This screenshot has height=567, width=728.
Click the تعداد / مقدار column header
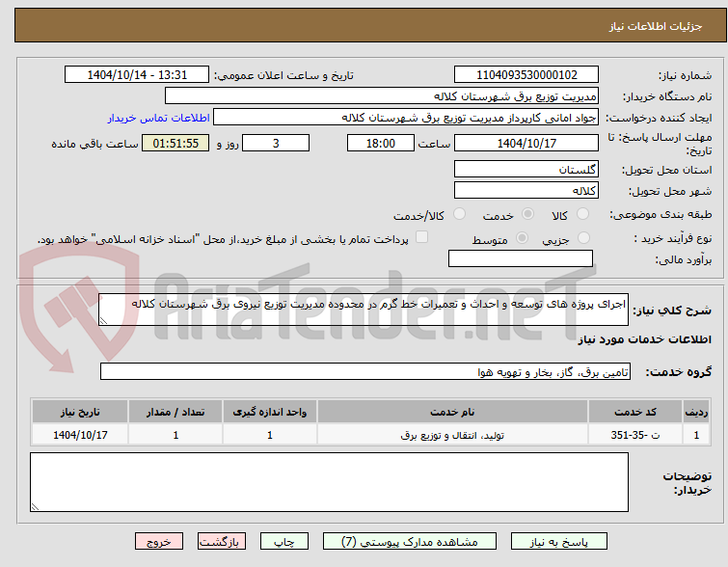175,412
